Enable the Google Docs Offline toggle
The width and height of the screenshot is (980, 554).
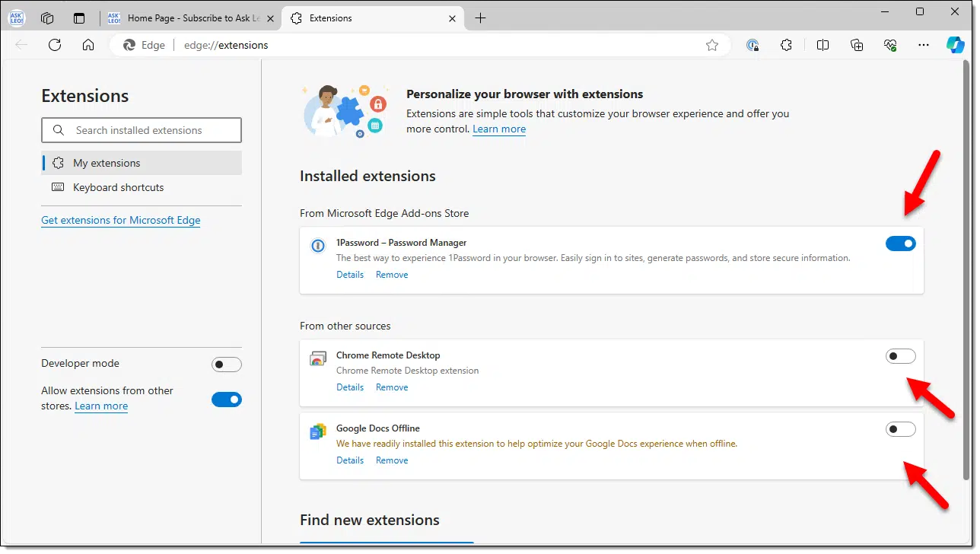pyautogui.click(x=901, y=429)
